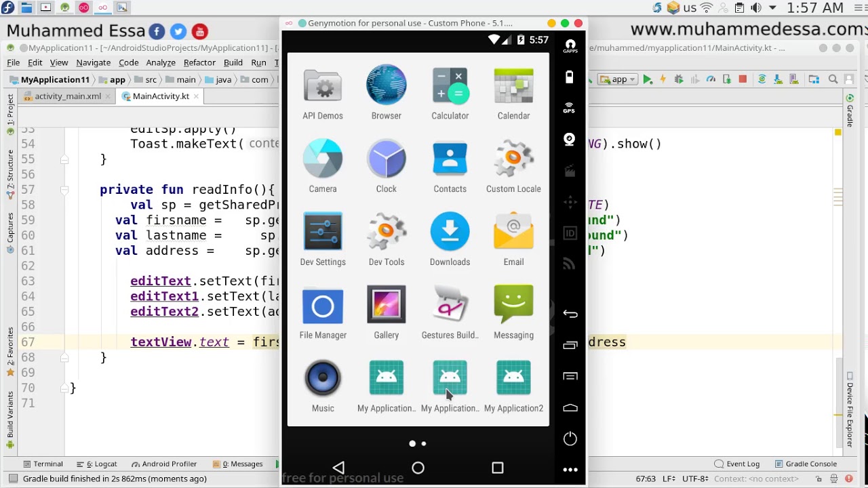This screenshot has height=488, width=868.
Task: Close the MainActivity.kt tab
Action: click(x=197, y=96)
